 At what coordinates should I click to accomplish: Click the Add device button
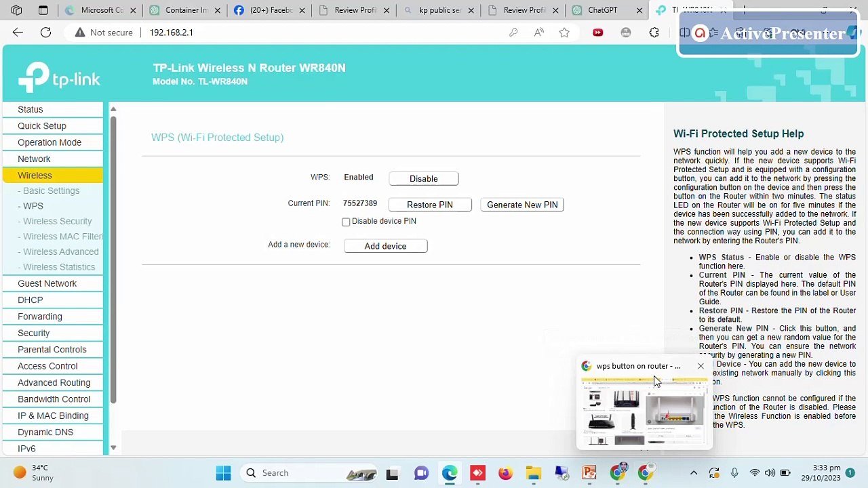[385, 246]
